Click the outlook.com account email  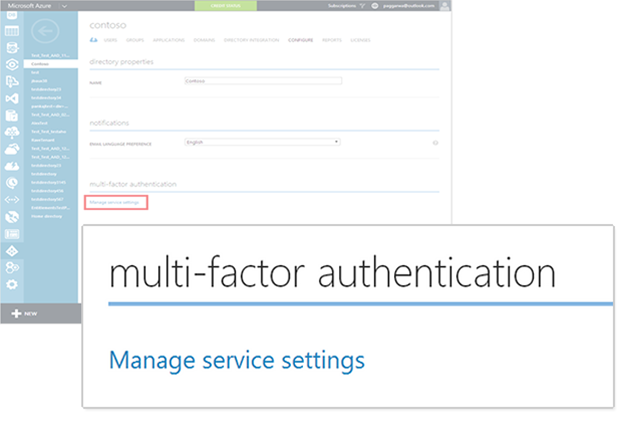pos(408,6)
